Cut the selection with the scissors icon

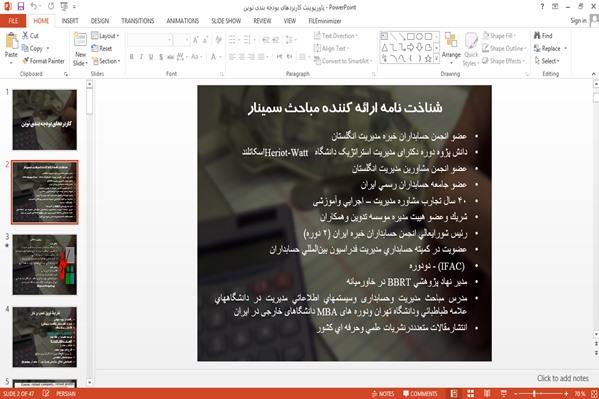pos(26,36)
